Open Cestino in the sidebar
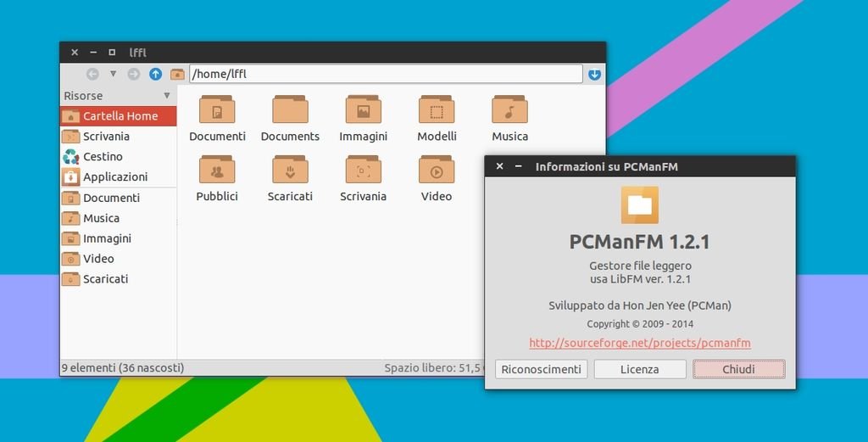 tap(118, 157)
